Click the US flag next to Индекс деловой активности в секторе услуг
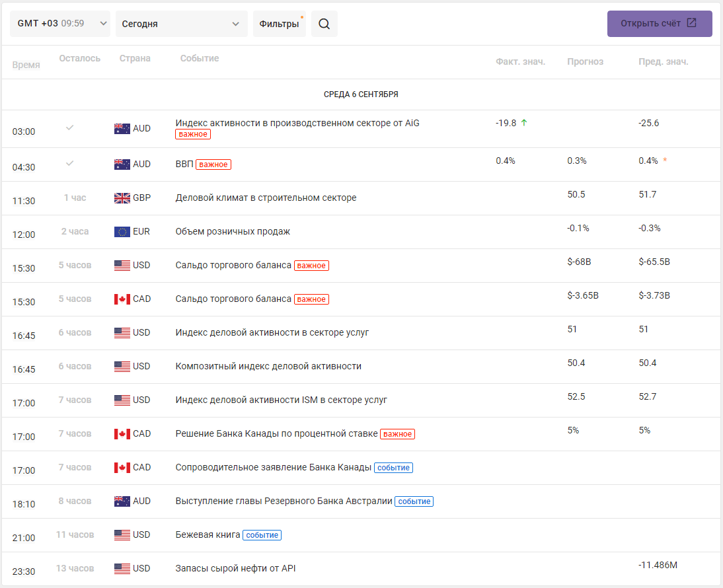 122,333
